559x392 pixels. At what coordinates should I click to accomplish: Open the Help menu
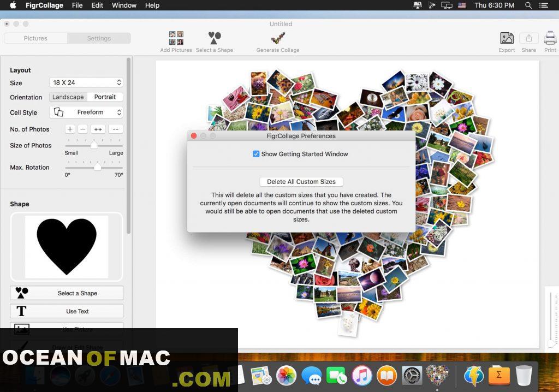click(152, 5)
